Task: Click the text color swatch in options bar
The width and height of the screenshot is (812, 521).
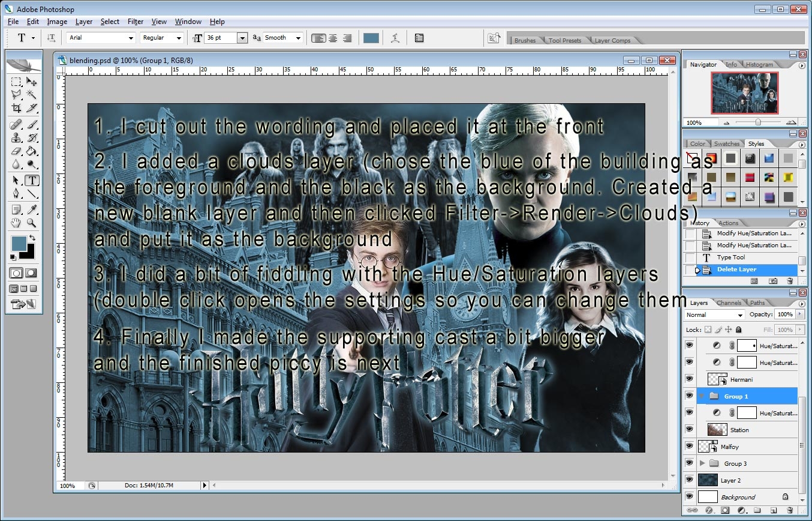Action: coord(371,38)
